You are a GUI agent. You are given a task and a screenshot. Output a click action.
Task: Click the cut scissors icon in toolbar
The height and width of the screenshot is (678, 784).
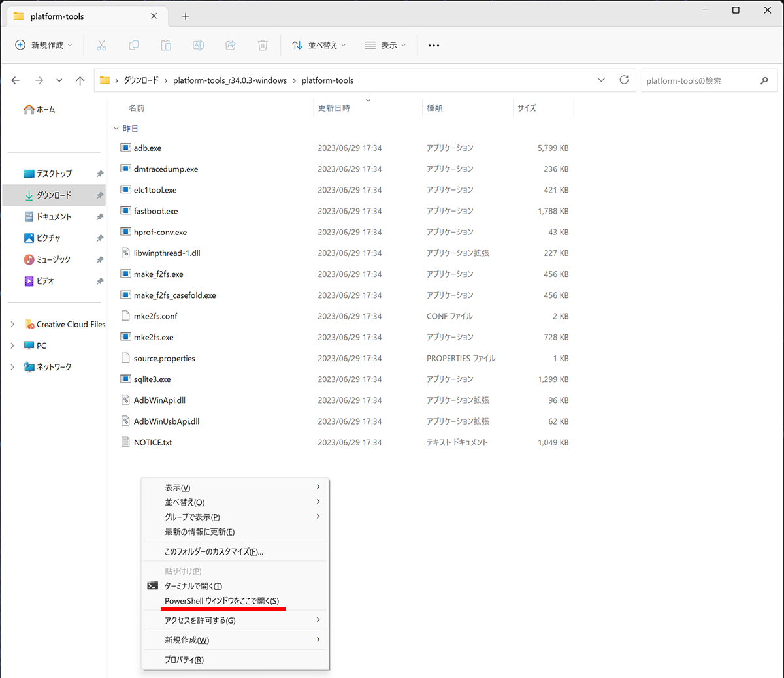[x=101, y=45]
